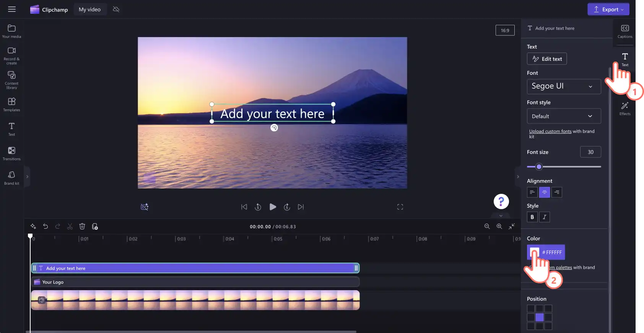Viewport: 644px width, 333px height.
Task: Click the Edit text button
Action: click(x=547, y=59)
